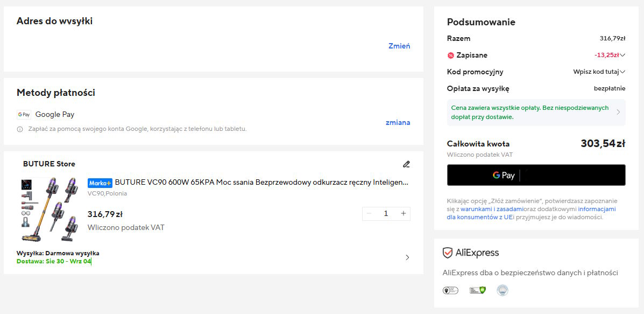This screenshot has width=644, height=314.
Task: Expand the Zapisane savings details chevron
Action: click(x=622, y=55)
